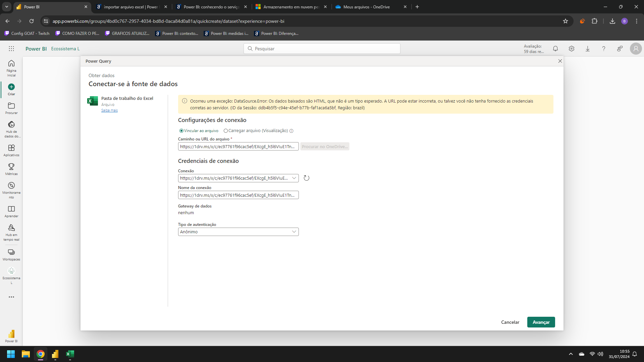Image resolution: width=644 pixels, height=362 pixels.
Task: Click info icon beside Carregar arquivo
Action: 291,131
